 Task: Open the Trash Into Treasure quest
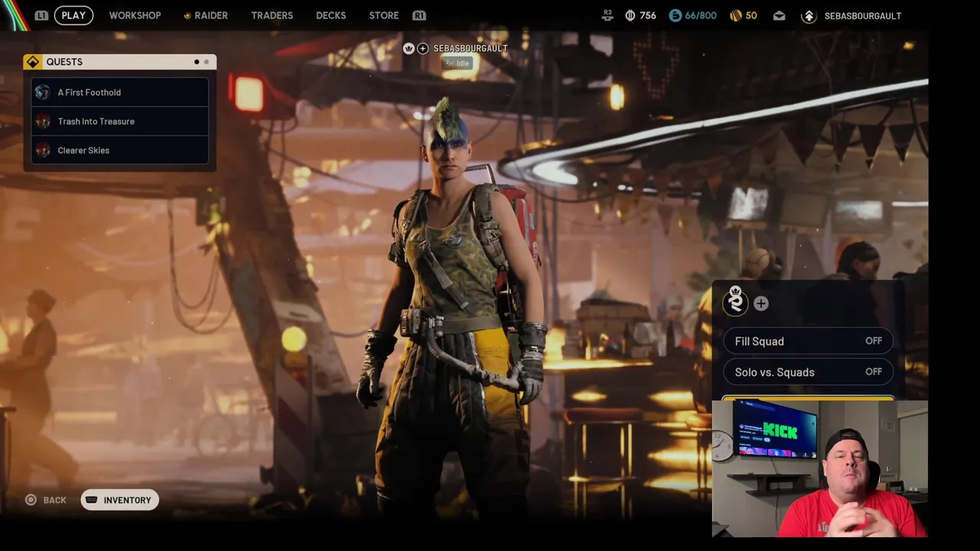(119, 122)
